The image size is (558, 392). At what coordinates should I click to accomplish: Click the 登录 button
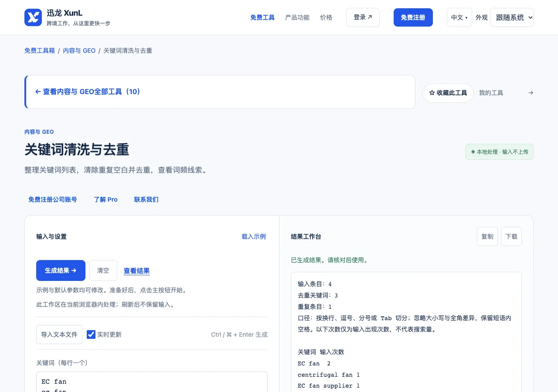(x=363, y=17)
